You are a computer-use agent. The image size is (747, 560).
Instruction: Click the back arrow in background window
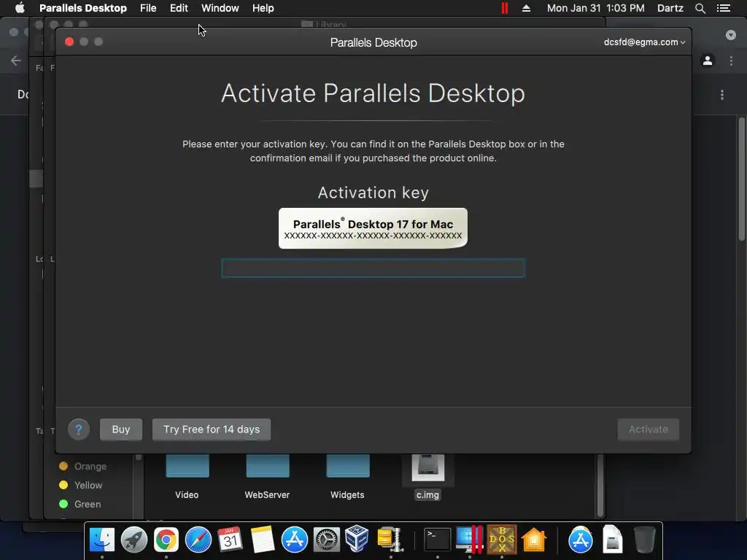coord(16,61)
